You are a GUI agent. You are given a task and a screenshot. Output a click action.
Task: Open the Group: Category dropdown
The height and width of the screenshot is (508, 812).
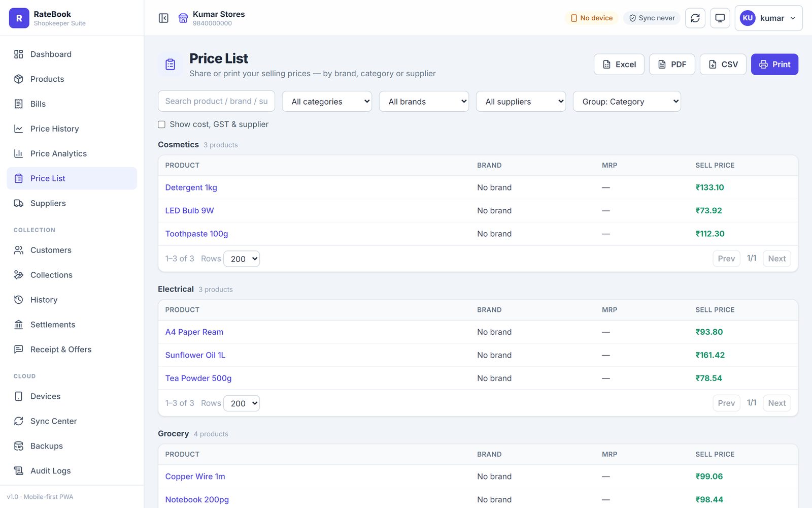(x=627, y=102)
